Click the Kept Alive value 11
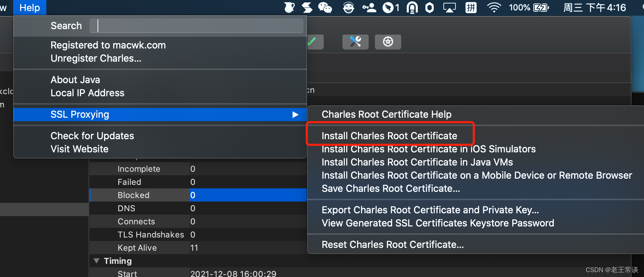Screen dimensions: 644x277 coord(194,248)
